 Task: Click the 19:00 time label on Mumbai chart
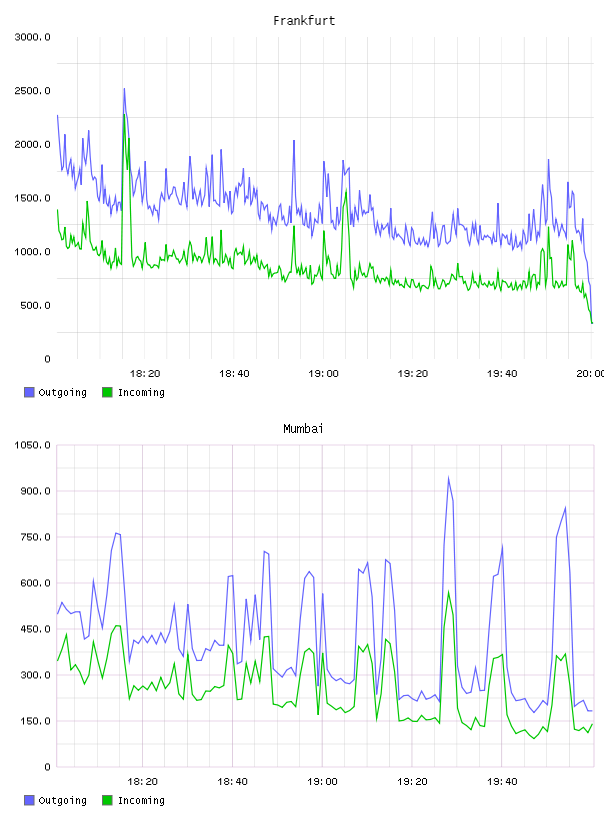(322, 782)
